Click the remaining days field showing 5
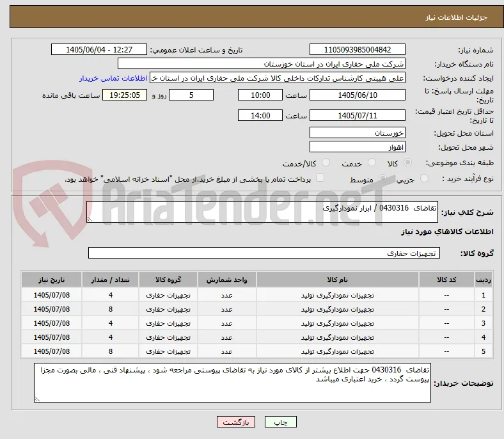 coord(191,95)
